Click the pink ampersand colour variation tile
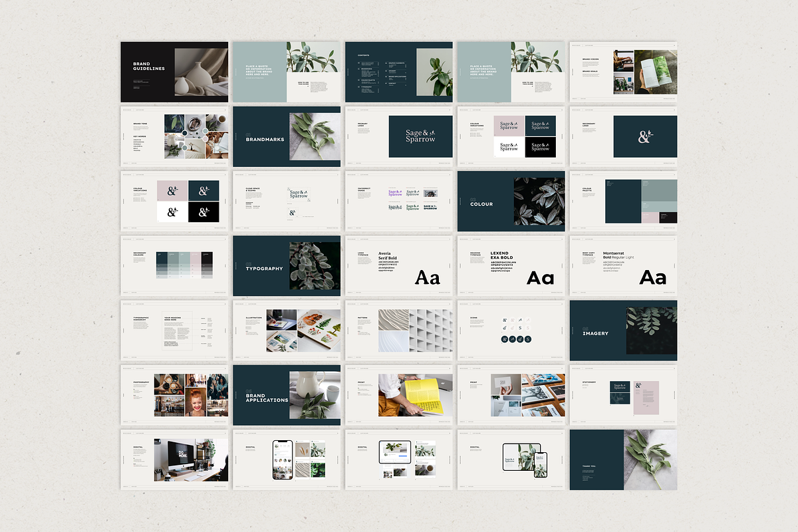798x532 pixels. point(172,191)
